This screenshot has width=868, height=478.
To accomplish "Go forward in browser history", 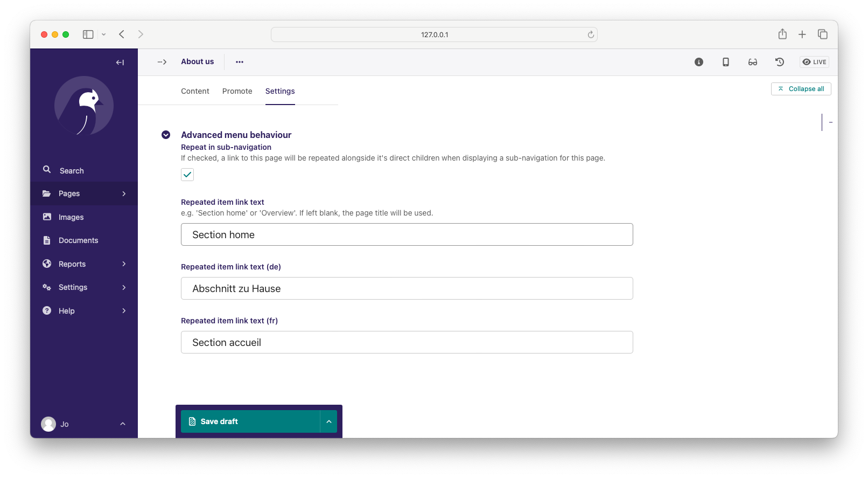I will [x=141, y=34].
